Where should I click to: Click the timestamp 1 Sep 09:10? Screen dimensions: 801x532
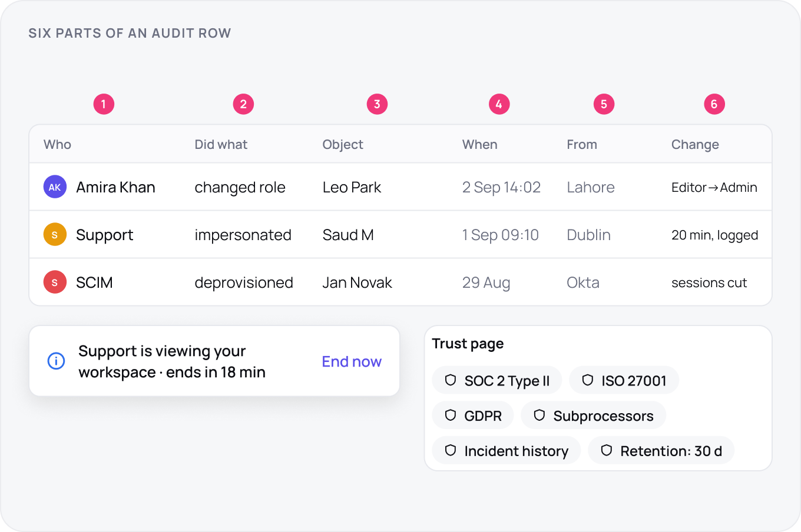(x=500, y=235)
